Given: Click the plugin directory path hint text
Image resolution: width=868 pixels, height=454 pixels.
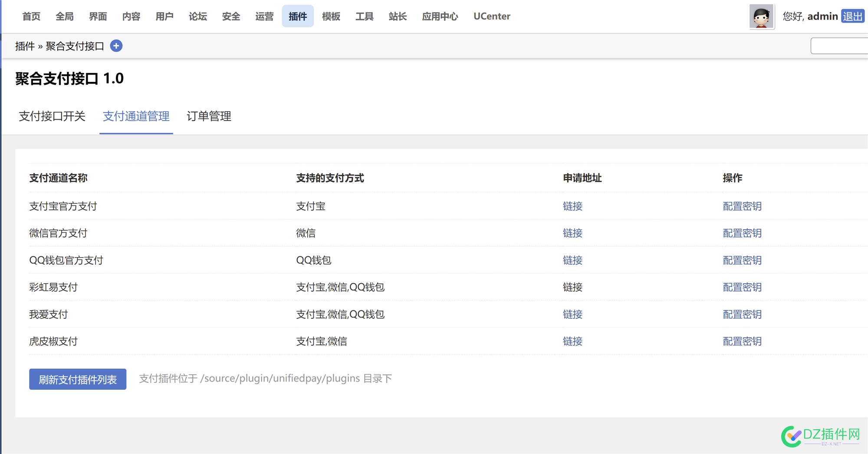Looking at the screenshot, I should [266, 379].
